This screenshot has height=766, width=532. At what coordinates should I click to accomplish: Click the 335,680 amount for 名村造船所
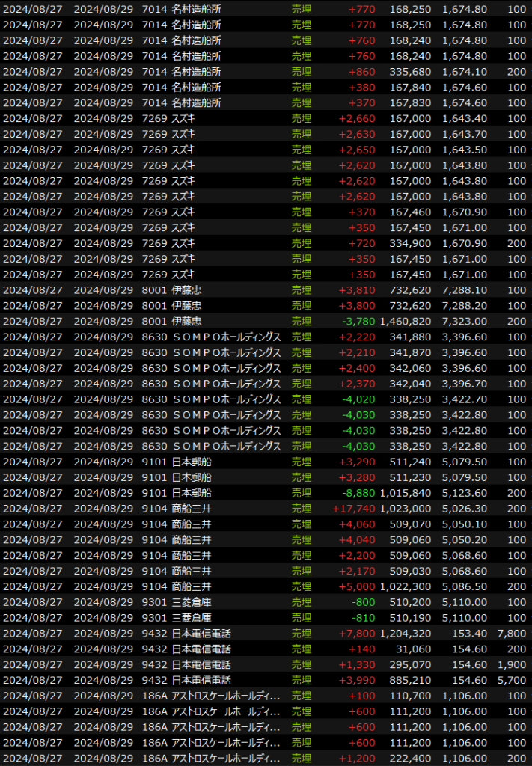point(410,71)
